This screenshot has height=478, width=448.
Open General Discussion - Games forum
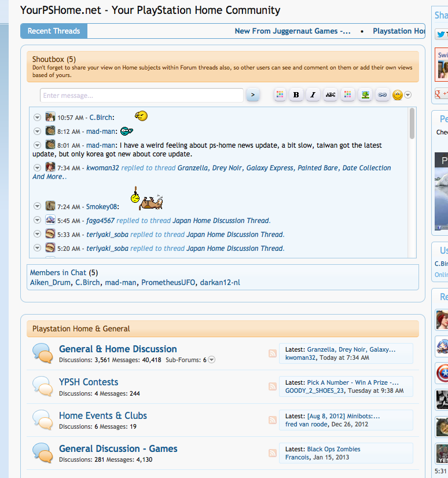(118, 448)
